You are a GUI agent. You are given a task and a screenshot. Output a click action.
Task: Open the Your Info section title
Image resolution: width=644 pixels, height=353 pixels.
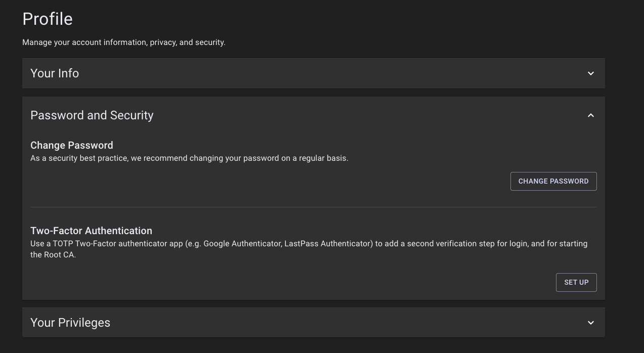tap(55, 73)
